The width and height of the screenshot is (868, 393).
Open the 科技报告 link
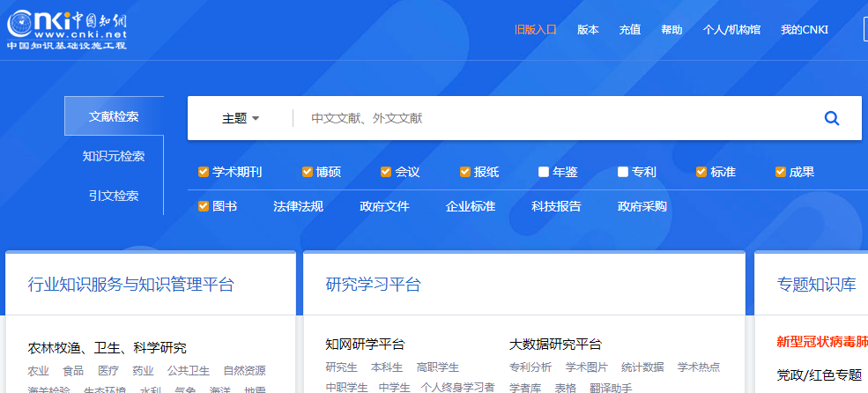tap(556, 206)
